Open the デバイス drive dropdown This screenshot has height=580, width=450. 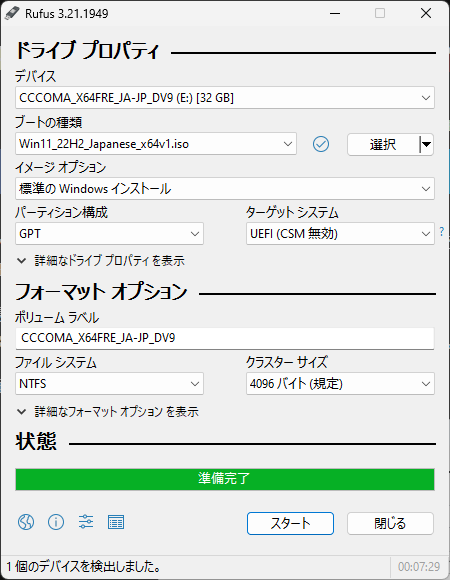[x=225, y=98]
